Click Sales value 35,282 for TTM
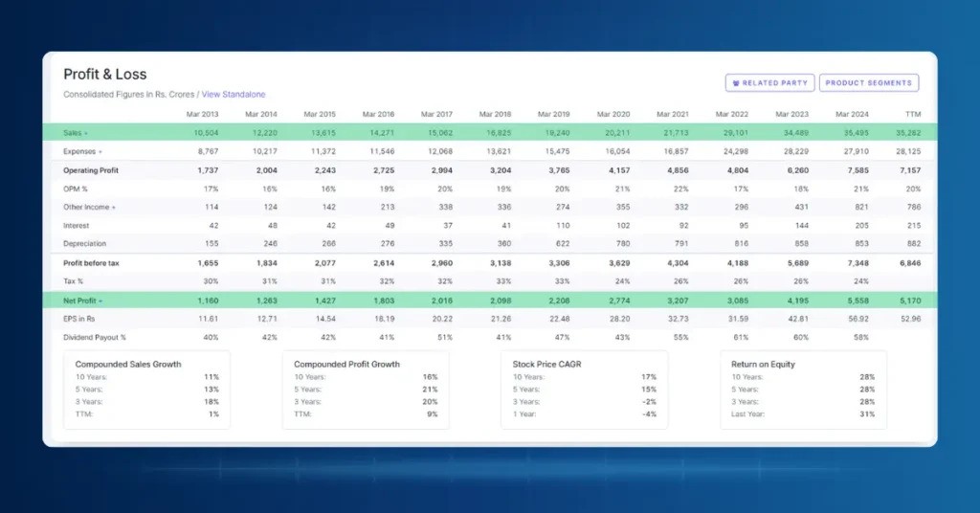This screenshot has height=513, width=980. coord(908,133)
